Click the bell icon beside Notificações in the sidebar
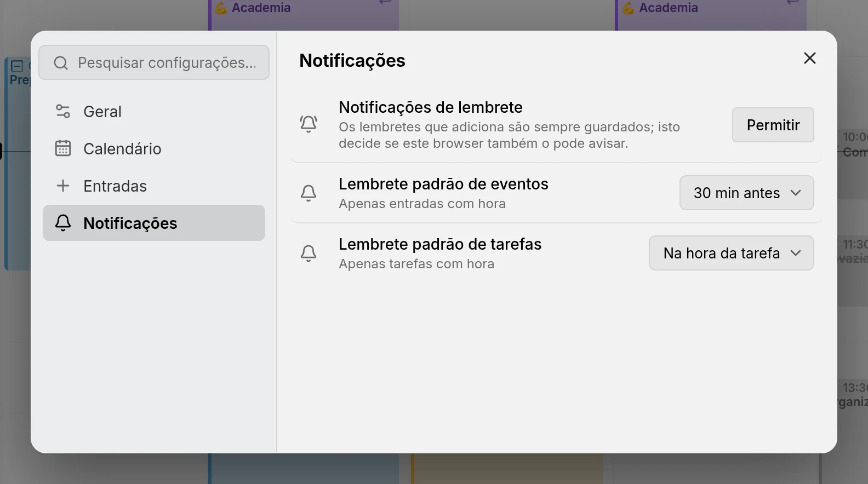This screenshot has height=484, width=868. tap(63, 223)
